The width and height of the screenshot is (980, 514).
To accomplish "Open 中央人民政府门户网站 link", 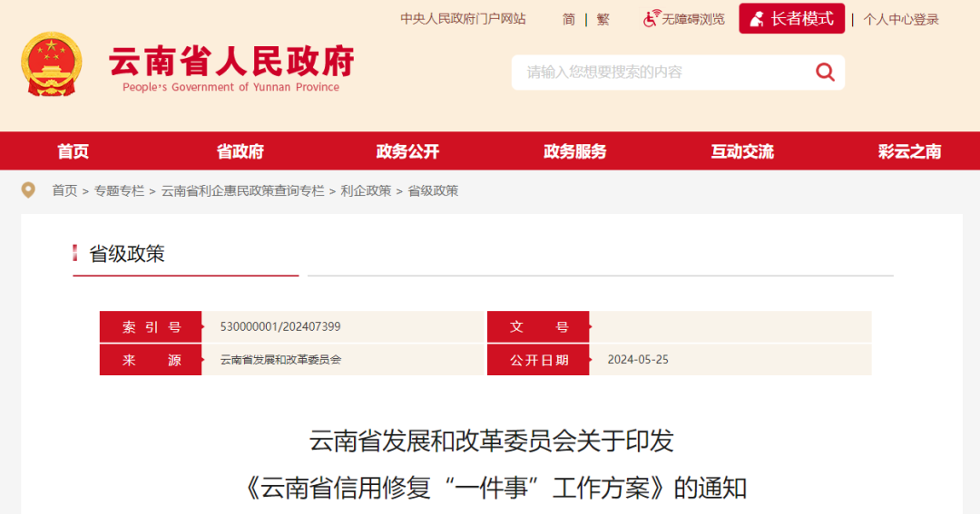I will point(463,19).
